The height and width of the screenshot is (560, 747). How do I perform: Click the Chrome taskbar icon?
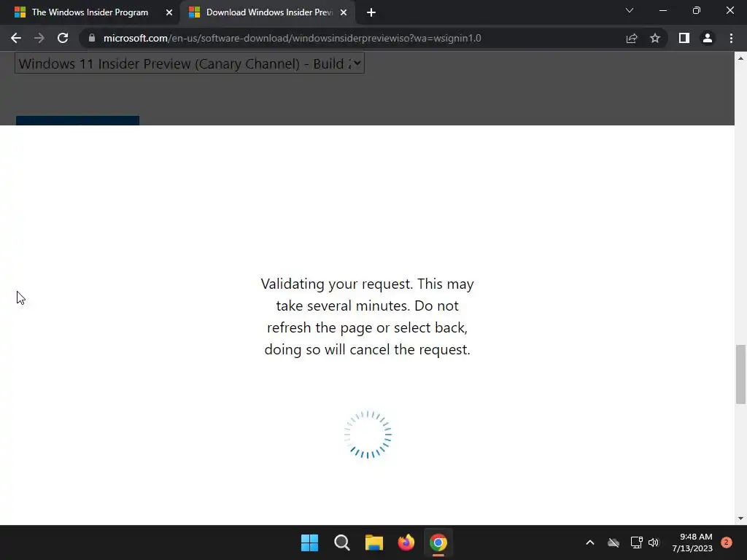pyautogui.click(x=438, y=542)
